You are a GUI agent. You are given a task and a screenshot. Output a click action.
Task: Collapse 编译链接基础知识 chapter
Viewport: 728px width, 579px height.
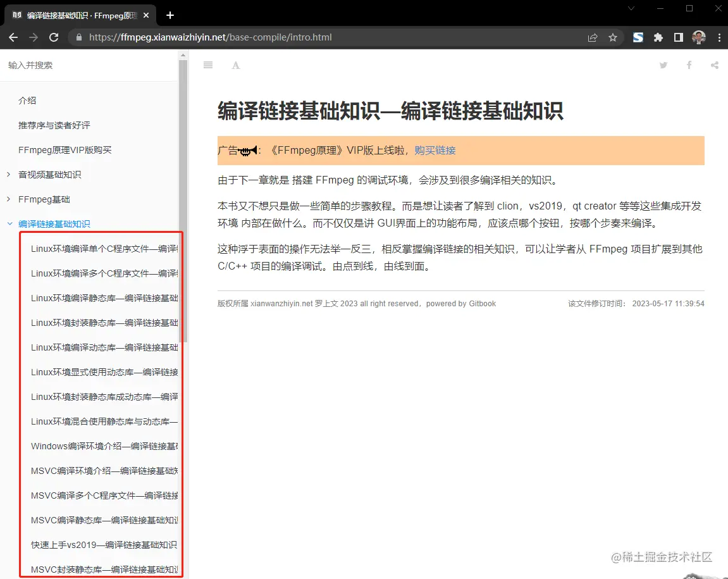pyautogui.click(x=9, y=223)
